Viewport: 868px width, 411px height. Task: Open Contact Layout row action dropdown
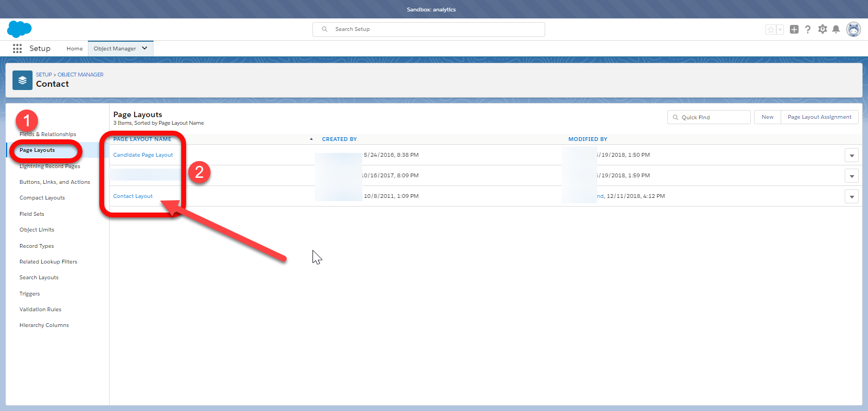tap(852, 196)
